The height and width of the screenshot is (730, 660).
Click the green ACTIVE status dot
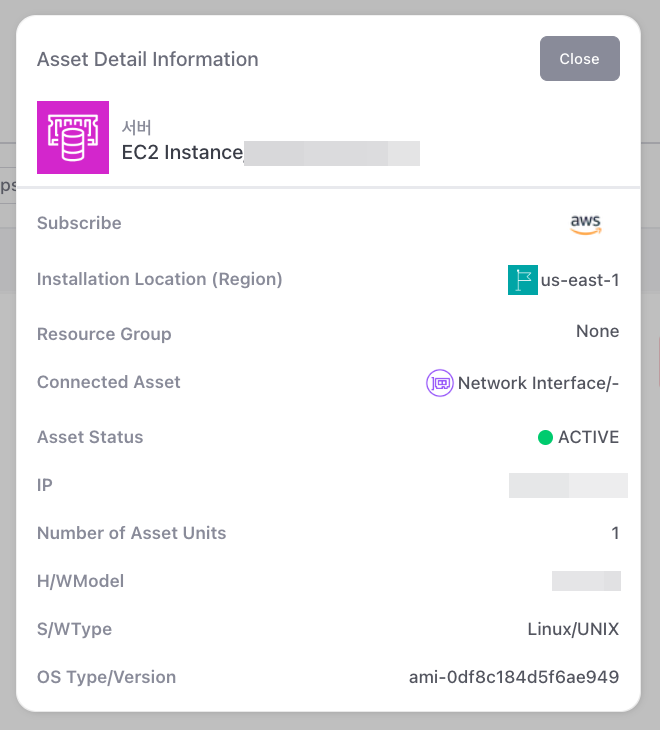click(x=545, y=437)
